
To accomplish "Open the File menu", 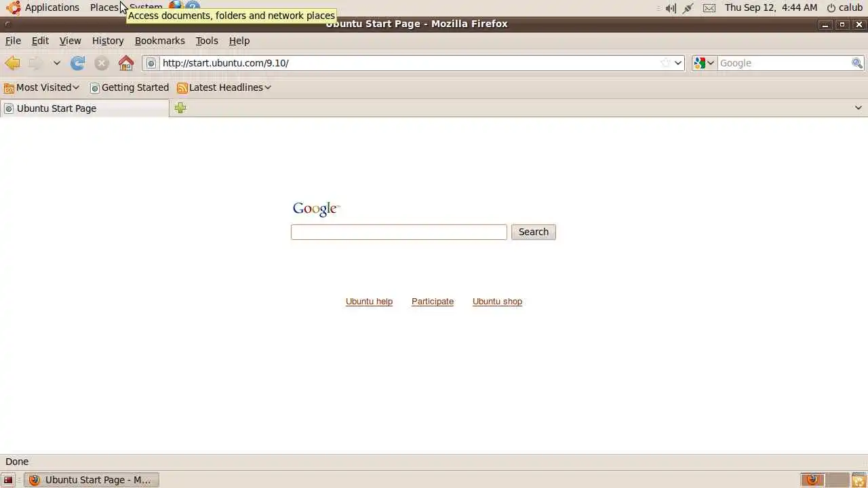I will (x=13, y=41).
